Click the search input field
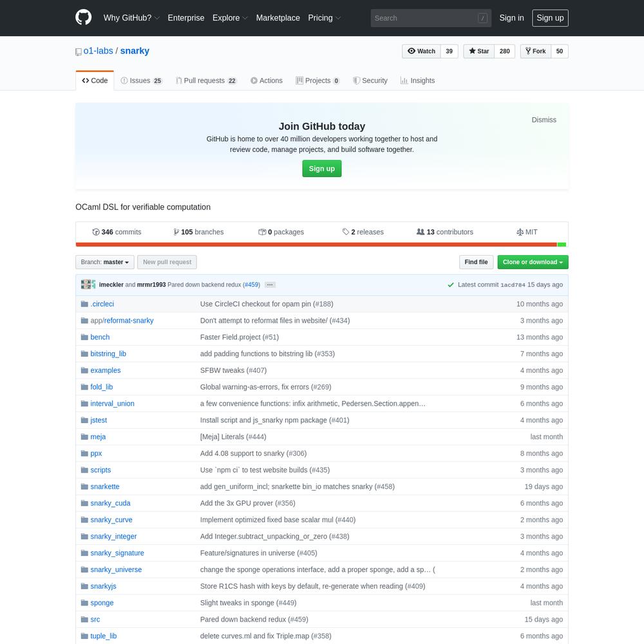Image resolution: width=644 pixels, height=644 pixels. pyautogui.click(x=431, y=18)
